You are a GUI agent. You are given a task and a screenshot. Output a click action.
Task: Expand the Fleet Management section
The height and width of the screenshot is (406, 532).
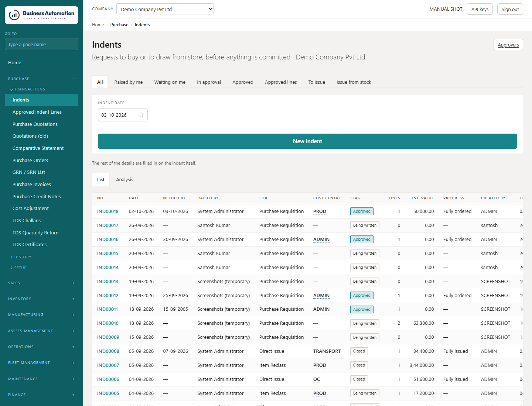(41, 363)
